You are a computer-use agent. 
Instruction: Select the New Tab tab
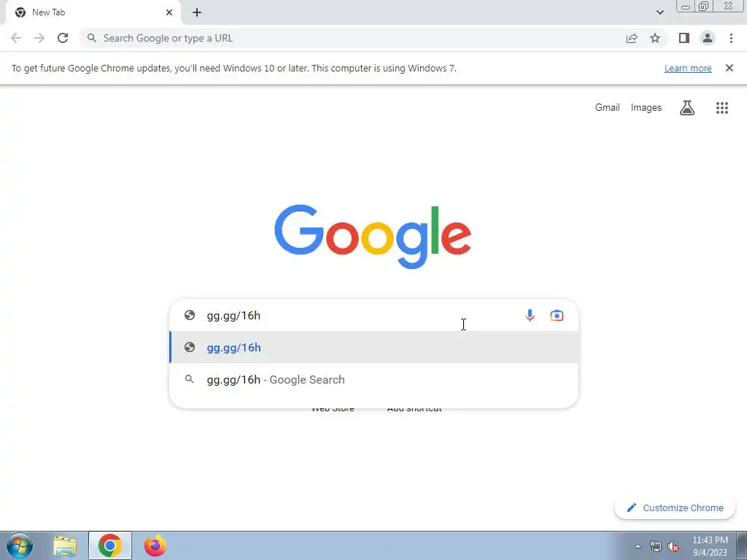point(94,12)
